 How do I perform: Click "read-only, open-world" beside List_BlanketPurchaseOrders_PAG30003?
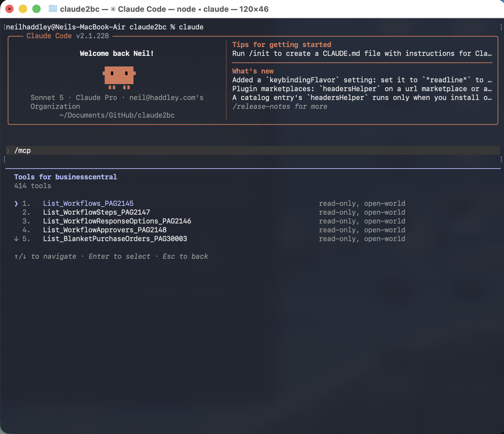[362, 239]
